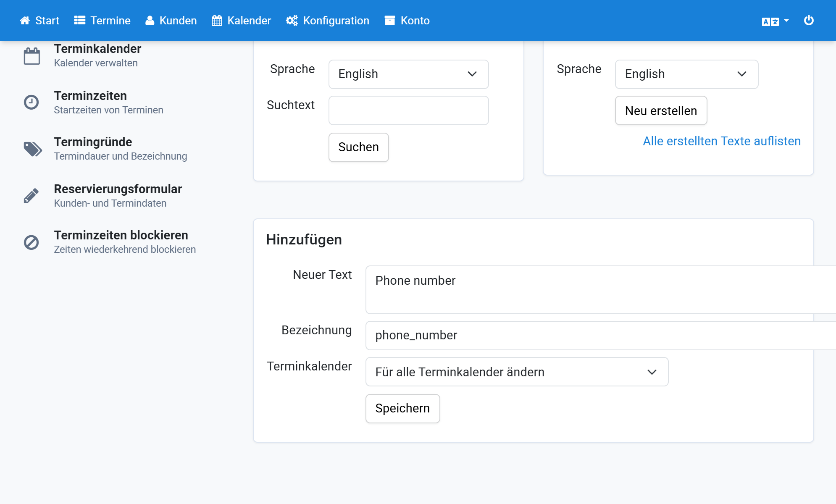Open the search Sprache English dropdown
The image size is (836, 504).
408,74
